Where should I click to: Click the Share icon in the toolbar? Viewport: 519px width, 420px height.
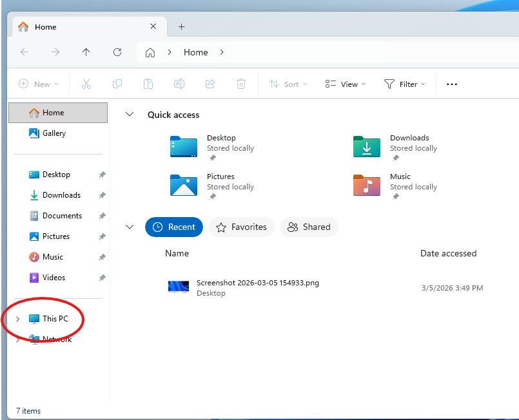click(x=210, y=84)
